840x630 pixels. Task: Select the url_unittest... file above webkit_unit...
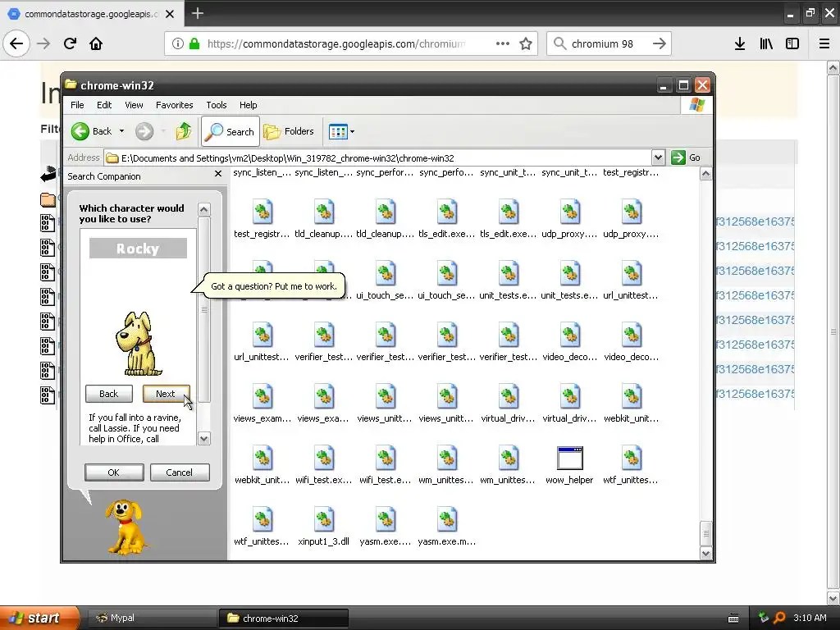point(262,336)
